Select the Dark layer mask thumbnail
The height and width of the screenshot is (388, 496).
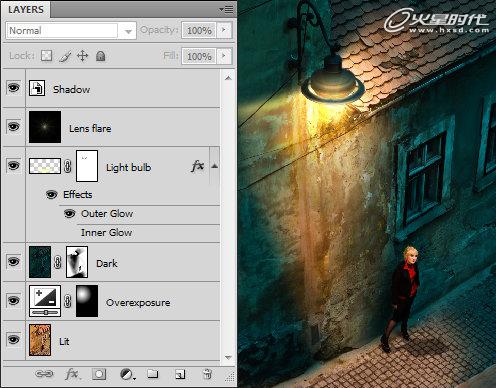tap(77, 262)
